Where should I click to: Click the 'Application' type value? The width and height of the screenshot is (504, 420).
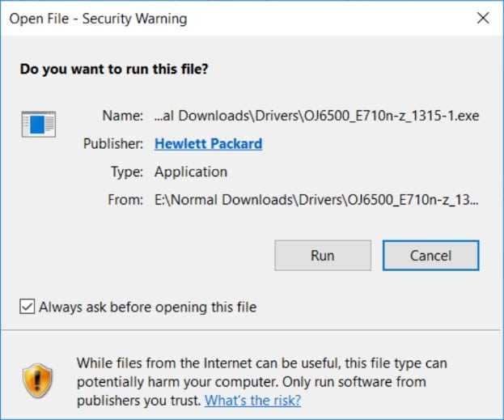coord(191,172)
